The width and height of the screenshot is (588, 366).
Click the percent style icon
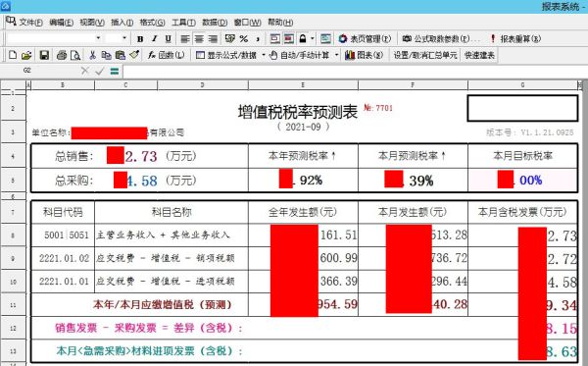coord(244,38)
